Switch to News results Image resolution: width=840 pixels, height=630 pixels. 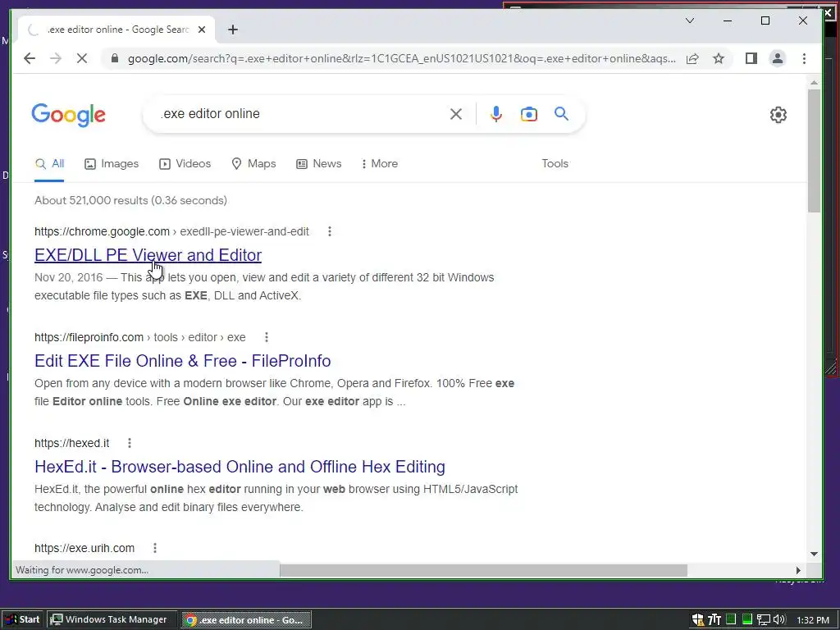point(319,163)
